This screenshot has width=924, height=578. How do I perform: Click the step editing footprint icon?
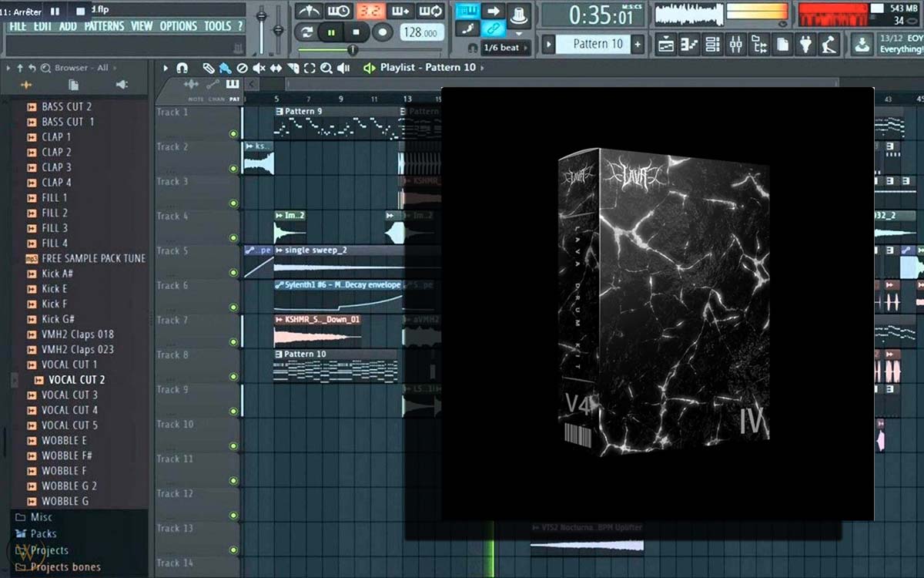point(467,29)
